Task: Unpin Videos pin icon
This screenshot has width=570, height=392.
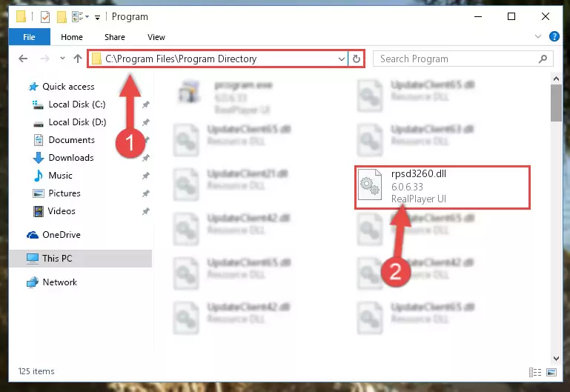Action: 146,211
